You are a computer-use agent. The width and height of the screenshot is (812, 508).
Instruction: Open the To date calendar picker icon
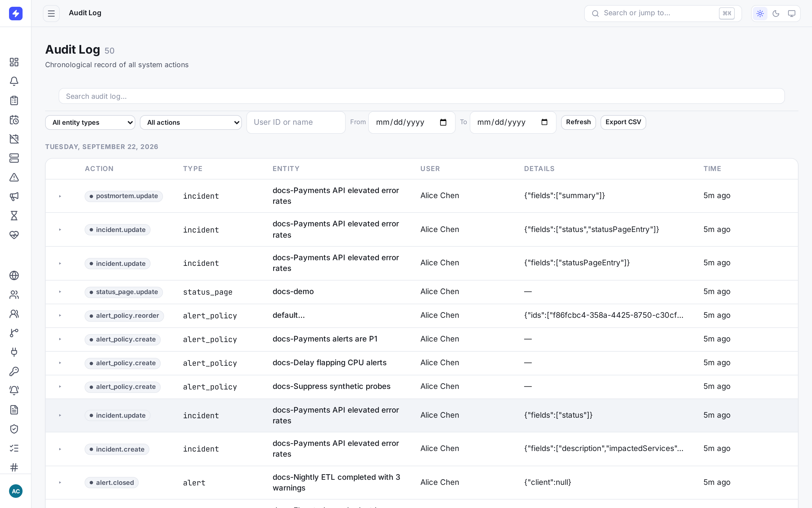544,122
